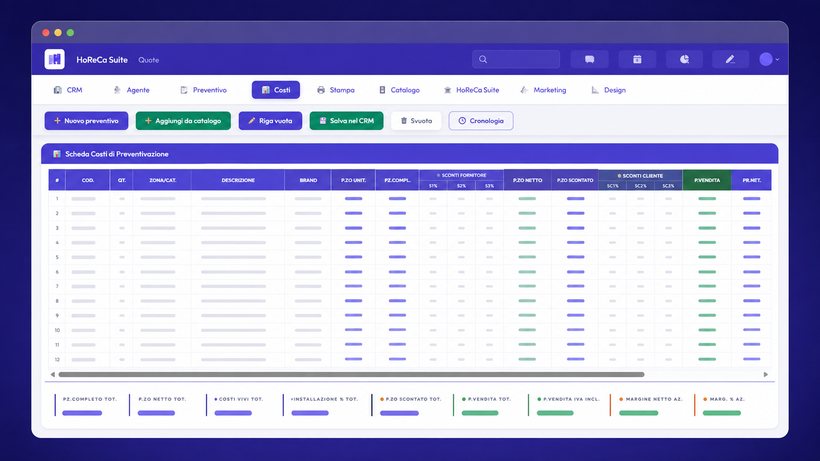
Task: Click the Quote label in header
Action: click(x=149, y=60)
